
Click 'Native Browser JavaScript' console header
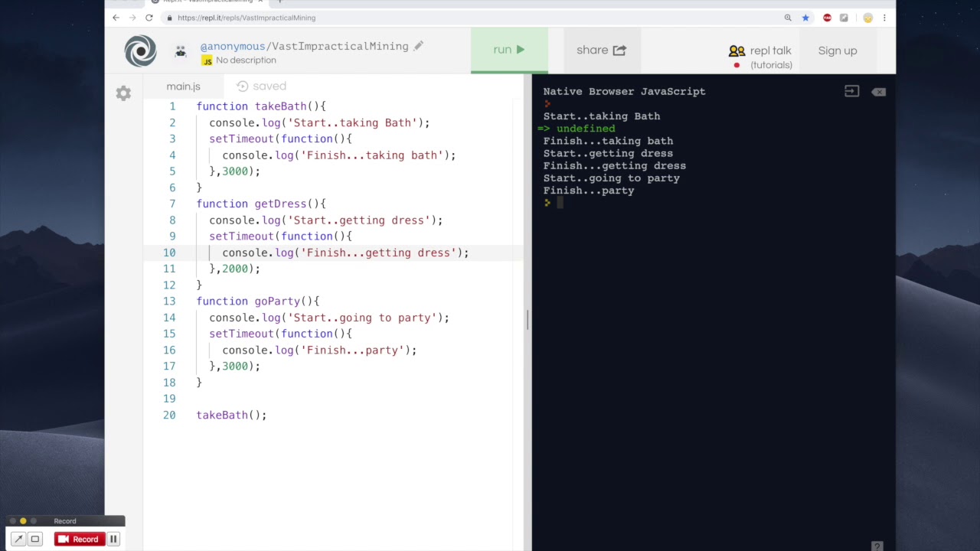625,91
